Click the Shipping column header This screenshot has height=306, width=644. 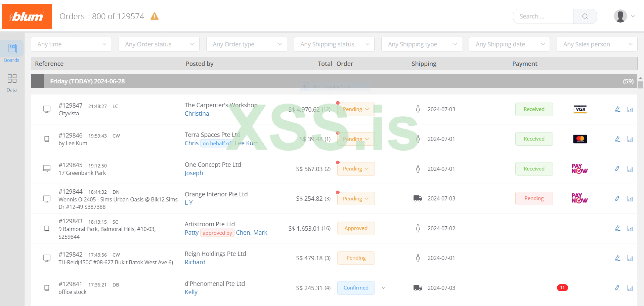point(424,64)
